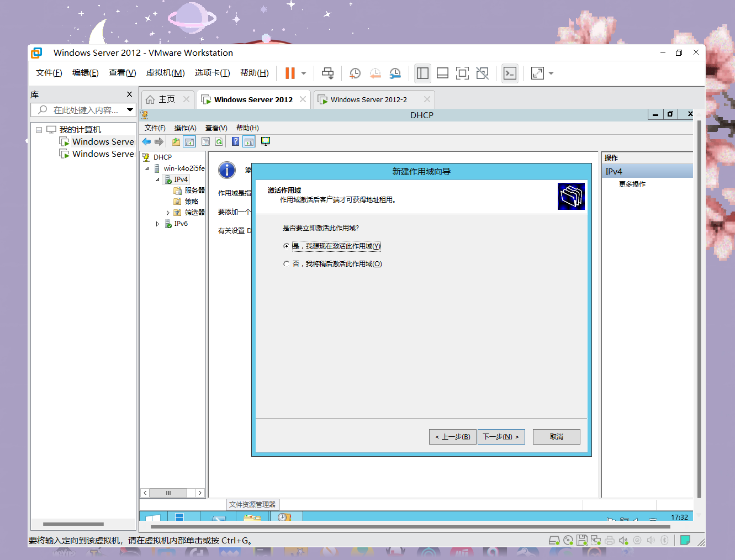Click the 上一步(B) back button
The image size is (735, 560).
click(x=452, y=437)
